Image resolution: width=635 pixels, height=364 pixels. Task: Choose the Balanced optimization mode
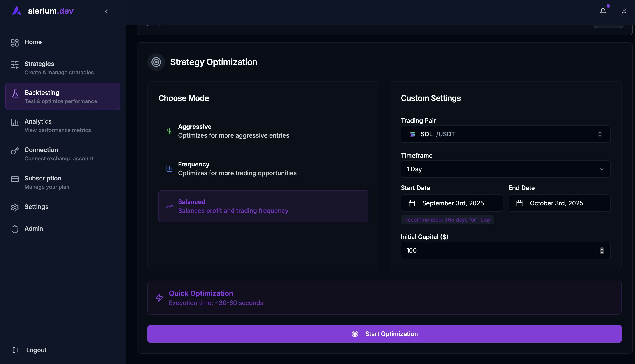pos(263,206)
